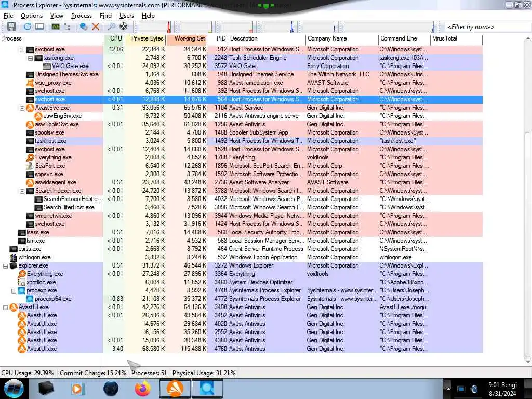Sort by the Private Bytes column header
532x399 pixels.
[145, 38]
